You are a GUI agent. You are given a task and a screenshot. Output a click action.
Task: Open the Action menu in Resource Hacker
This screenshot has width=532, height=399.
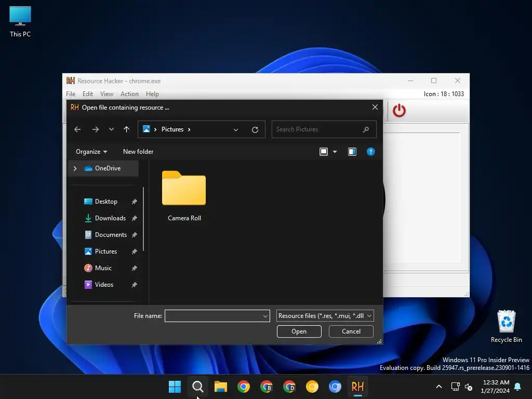tap(129, 94)
